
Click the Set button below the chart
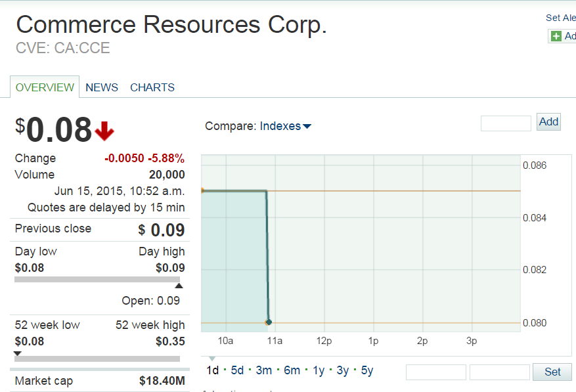[x=552, y=372]
